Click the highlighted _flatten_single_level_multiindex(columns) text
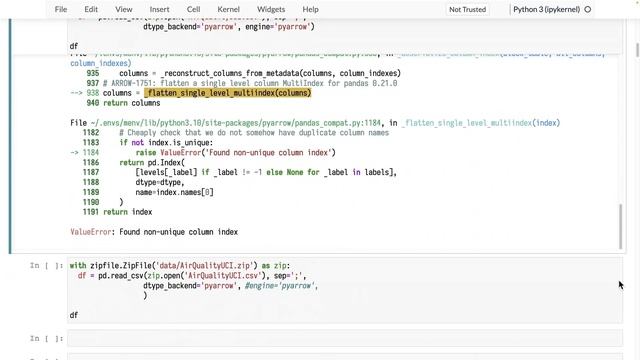This screenshot has height=360, width=640. point(227,93)
